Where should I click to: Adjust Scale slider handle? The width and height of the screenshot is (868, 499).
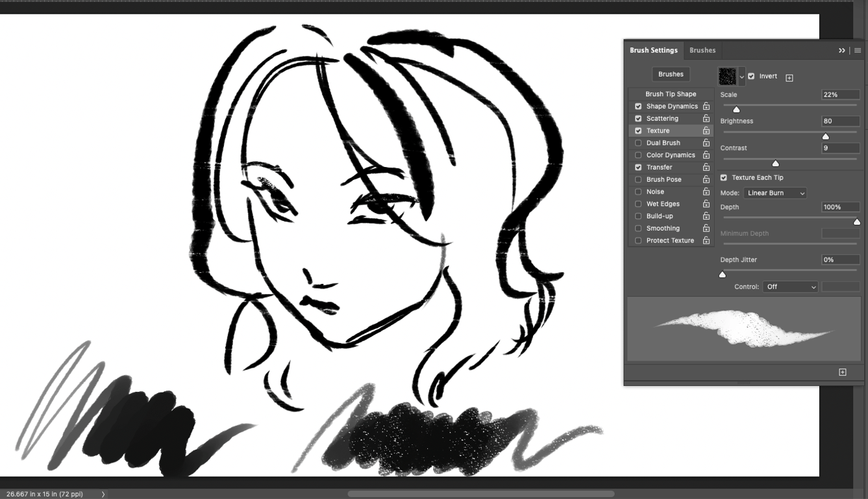click(x=736, y=109)
